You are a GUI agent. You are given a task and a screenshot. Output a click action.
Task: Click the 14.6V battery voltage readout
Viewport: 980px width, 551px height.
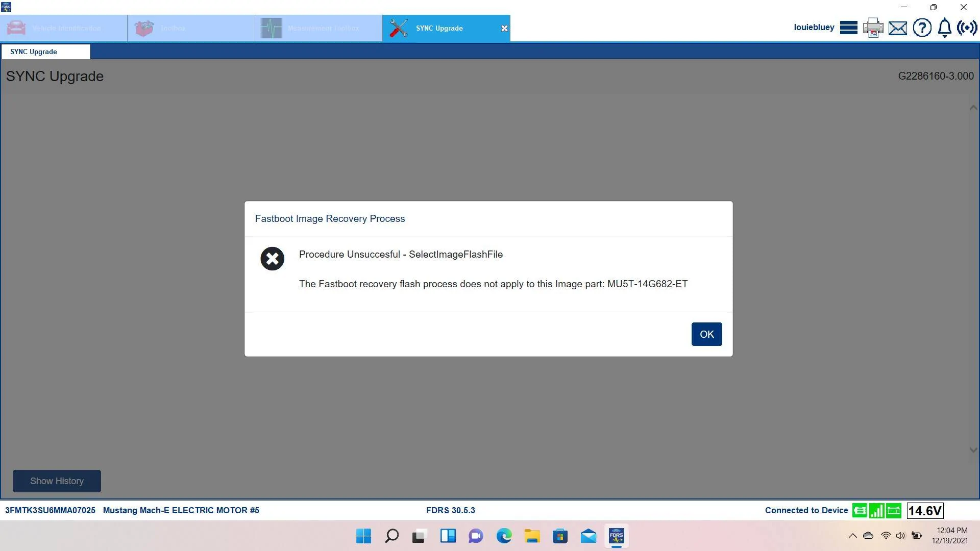pyautogui.click(x=925, y=511)
